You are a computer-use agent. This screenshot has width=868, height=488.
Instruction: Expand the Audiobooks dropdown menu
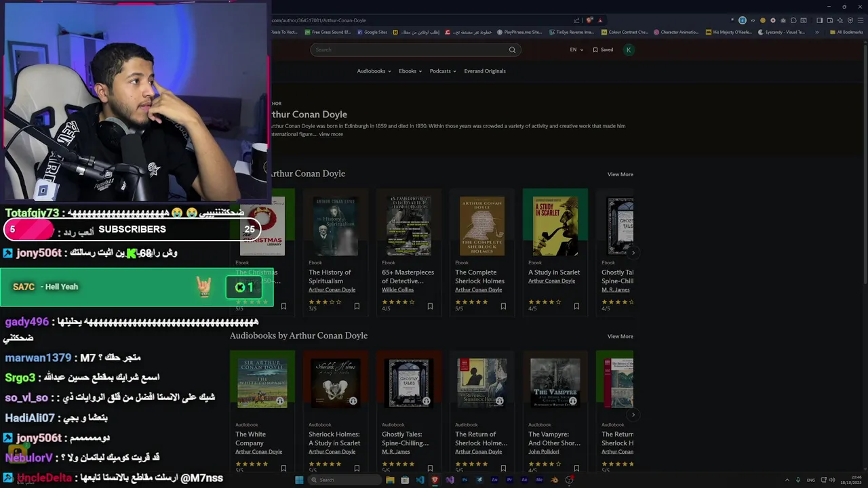click(374, 71)
